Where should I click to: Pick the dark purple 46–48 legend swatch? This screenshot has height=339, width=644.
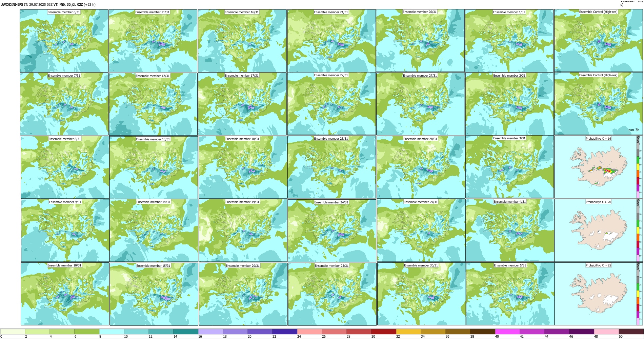(x=582, y=332)
